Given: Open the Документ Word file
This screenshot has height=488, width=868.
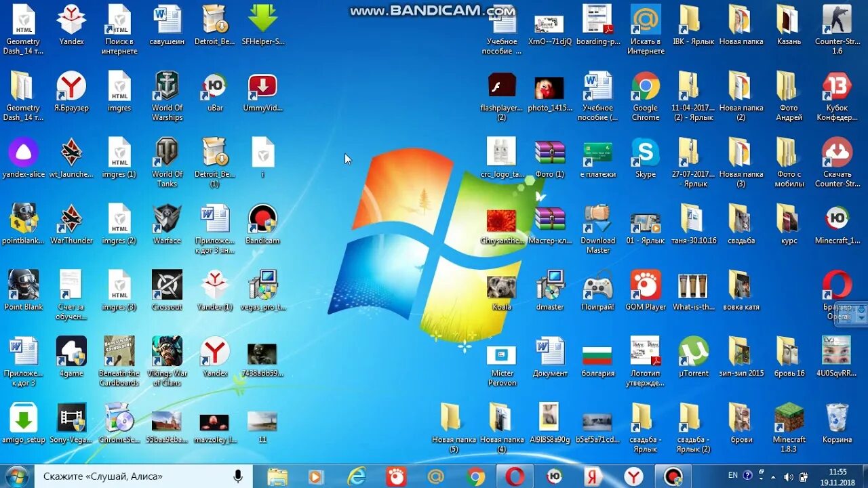Looking at the screenshot, I should (x=550, y=357).
